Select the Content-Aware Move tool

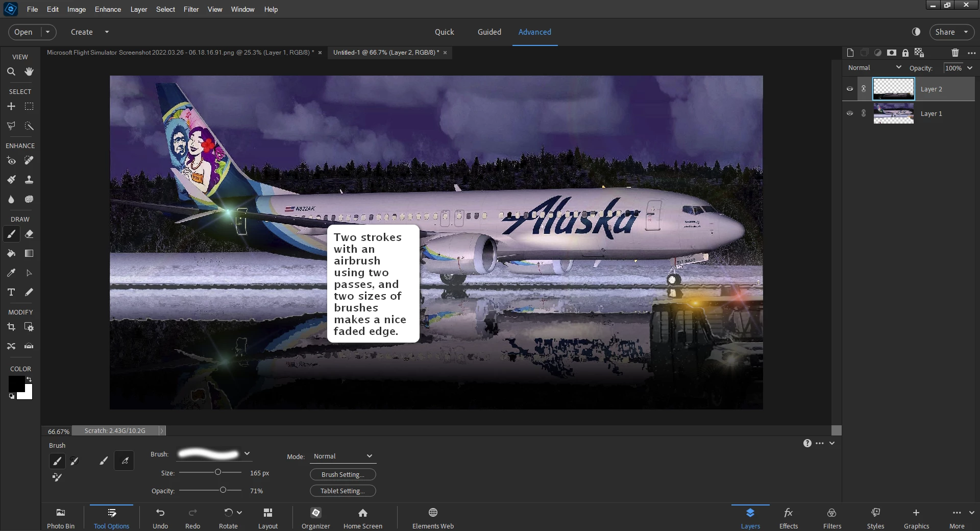point(11,346)
